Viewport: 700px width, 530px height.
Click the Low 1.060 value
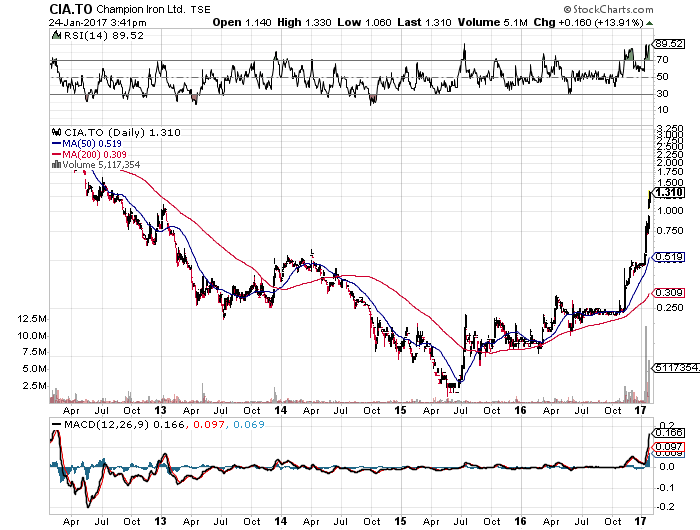[x=364, y=22]
